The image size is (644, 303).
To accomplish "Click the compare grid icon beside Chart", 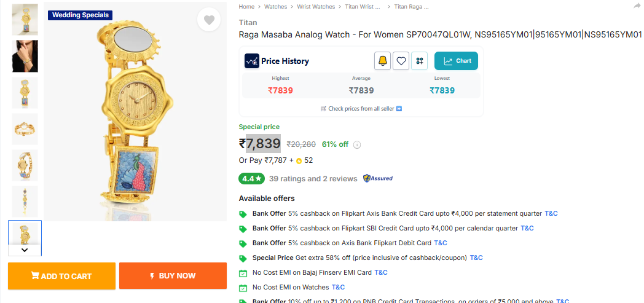I will [420, 61].
